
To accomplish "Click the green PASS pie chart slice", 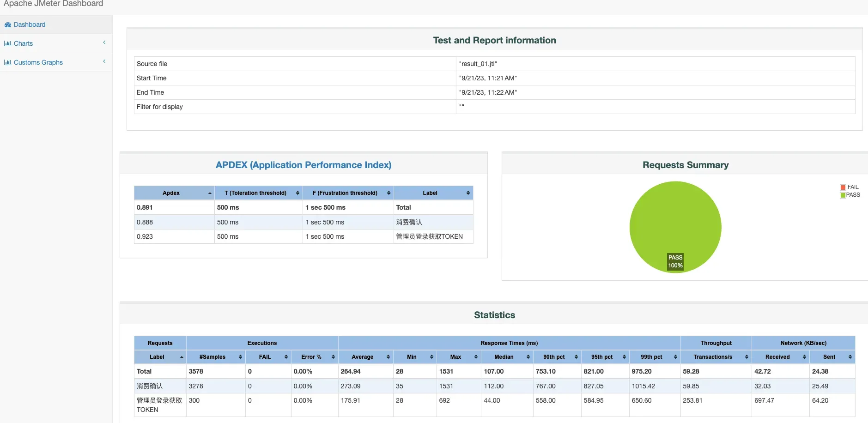I will pos(675,222).
